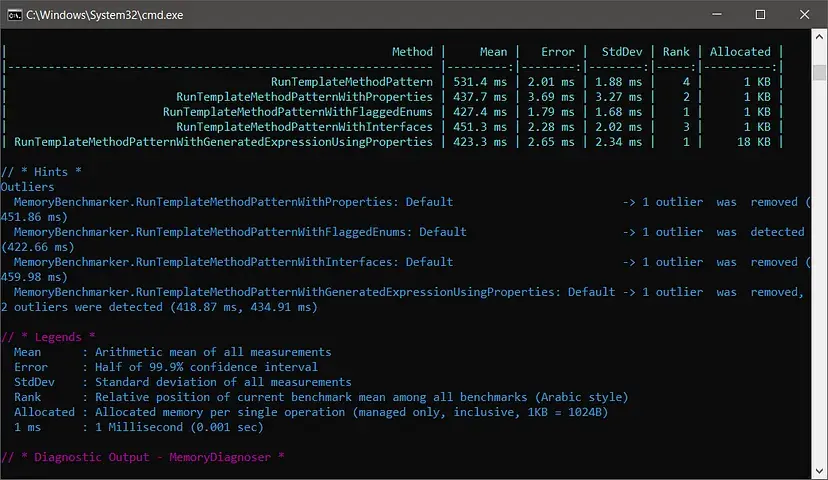Click the Outliers label
This screenshot has width=828, height=480.
click(27, 187)
